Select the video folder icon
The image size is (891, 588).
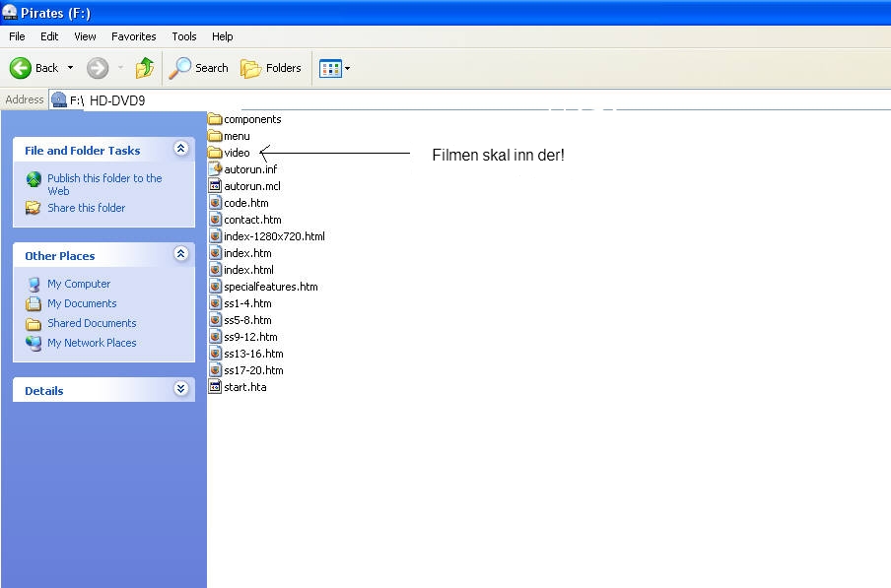[x=215, y=153]
